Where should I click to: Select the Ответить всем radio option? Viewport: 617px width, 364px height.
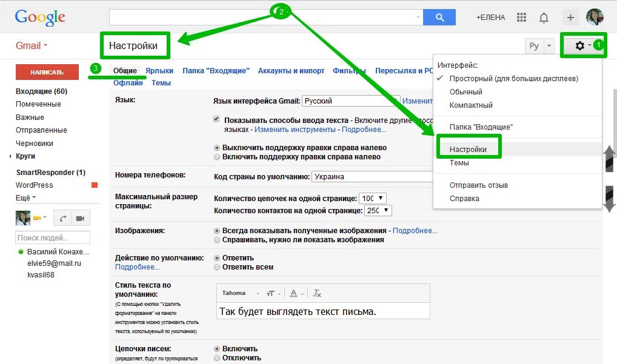pos(217,267)
